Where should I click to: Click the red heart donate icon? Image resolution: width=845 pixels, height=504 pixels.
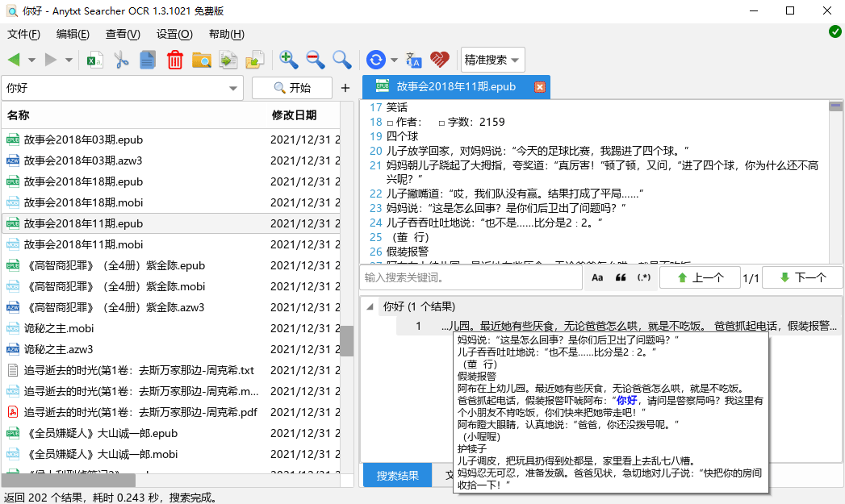coord(439,59)
